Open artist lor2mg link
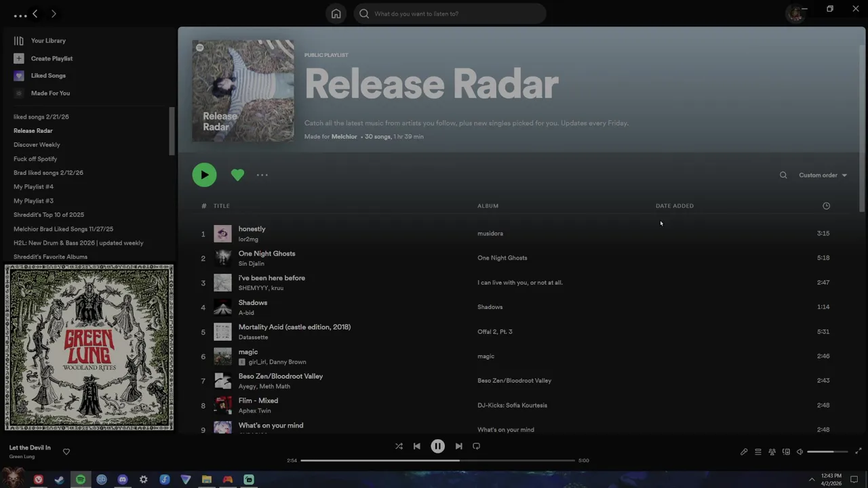 tap(248, 239)
